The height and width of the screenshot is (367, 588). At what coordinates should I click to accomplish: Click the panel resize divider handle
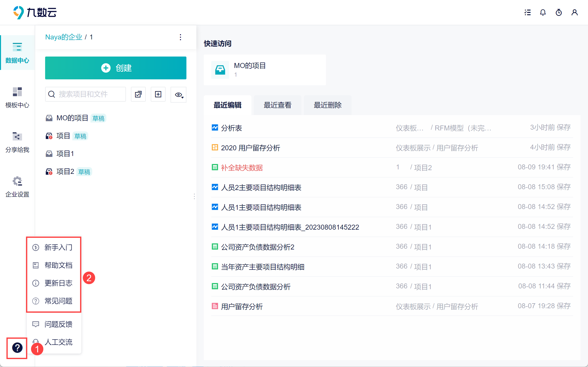tap(194, 196)
